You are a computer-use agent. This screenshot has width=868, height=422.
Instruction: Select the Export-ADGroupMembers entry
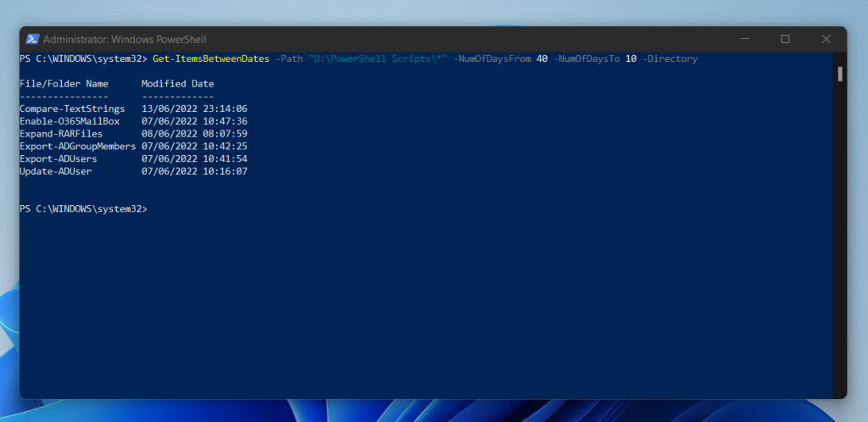click(77, 147)
